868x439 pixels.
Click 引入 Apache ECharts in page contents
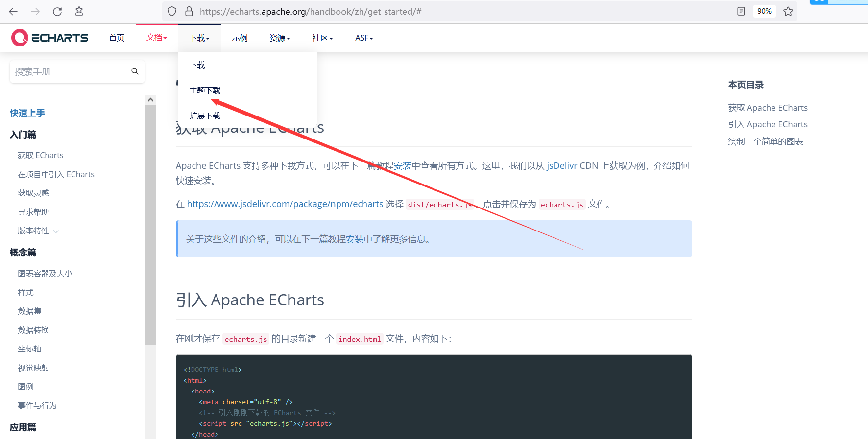point(768,124)
